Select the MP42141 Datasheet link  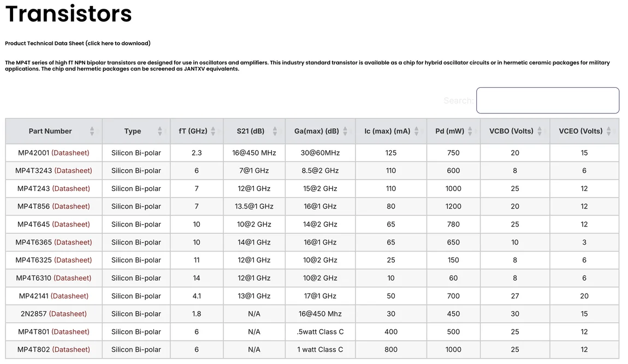coord(69,296)
